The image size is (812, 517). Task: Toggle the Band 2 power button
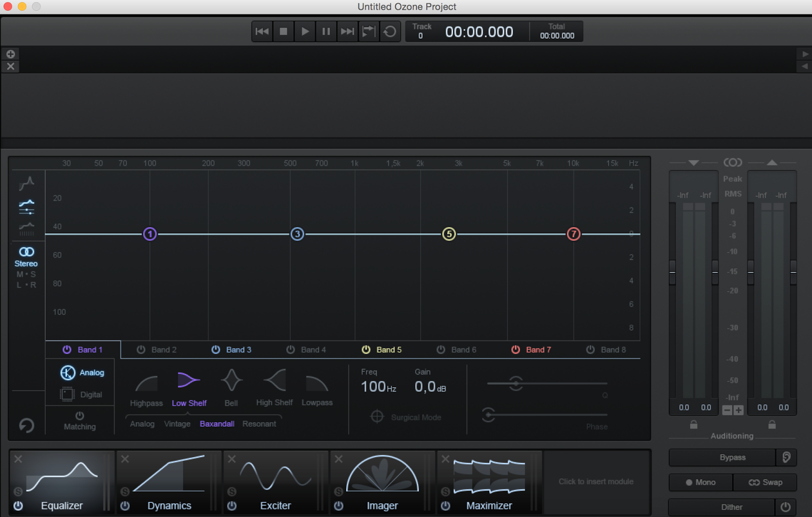coord(141,350)
